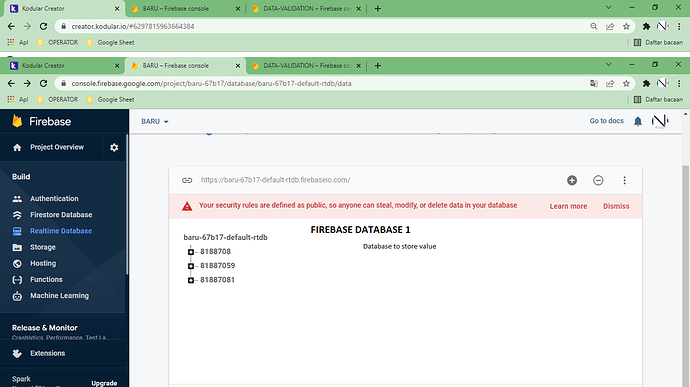The width and height of the screenshot is (690, 387).
Task: Open Hosting section
Action: [43, 263]
